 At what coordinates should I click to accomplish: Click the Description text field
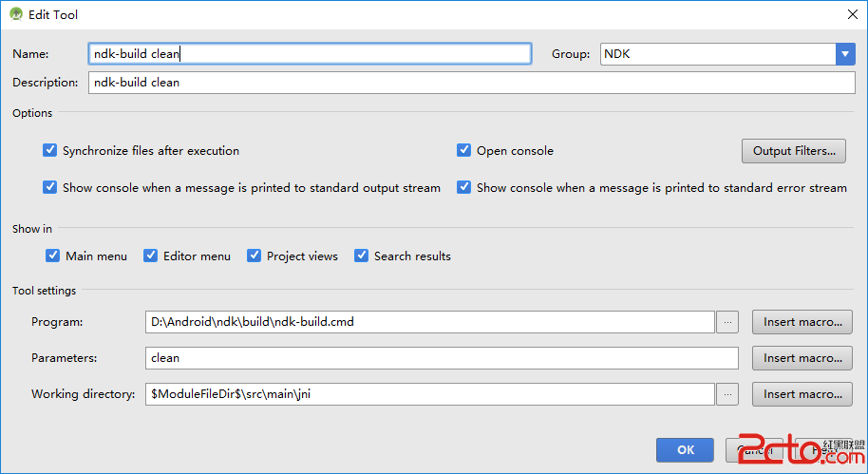pos(472,83)
